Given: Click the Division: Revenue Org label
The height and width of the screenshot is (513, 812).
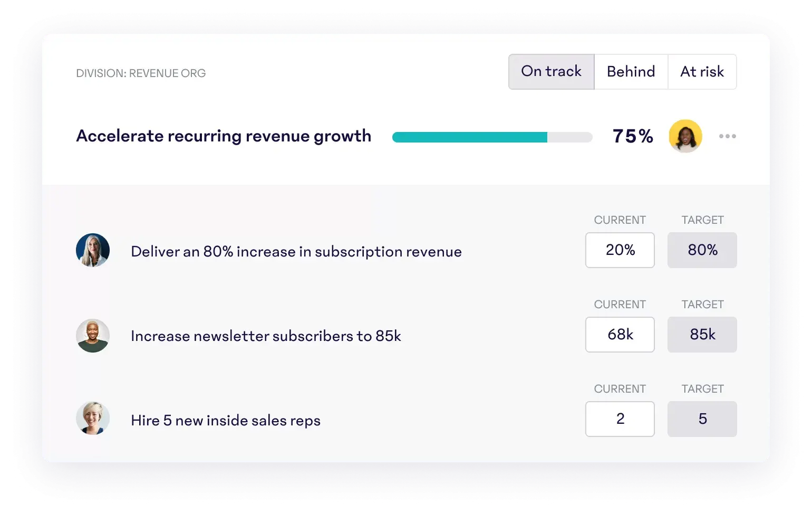Looking at the screenshot, I should [x=141, y=73].
